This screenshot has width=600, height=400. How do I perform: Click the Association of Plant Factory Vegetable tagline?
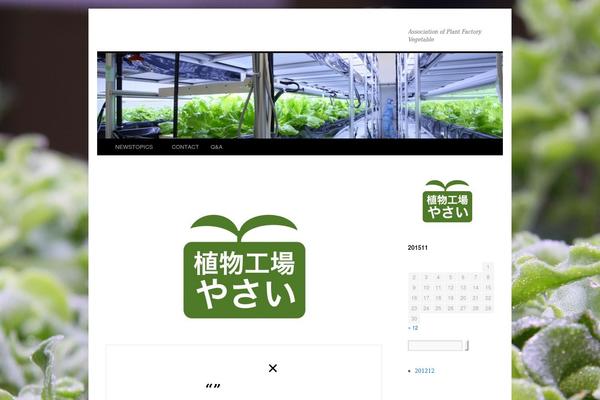tap(445, 35)
